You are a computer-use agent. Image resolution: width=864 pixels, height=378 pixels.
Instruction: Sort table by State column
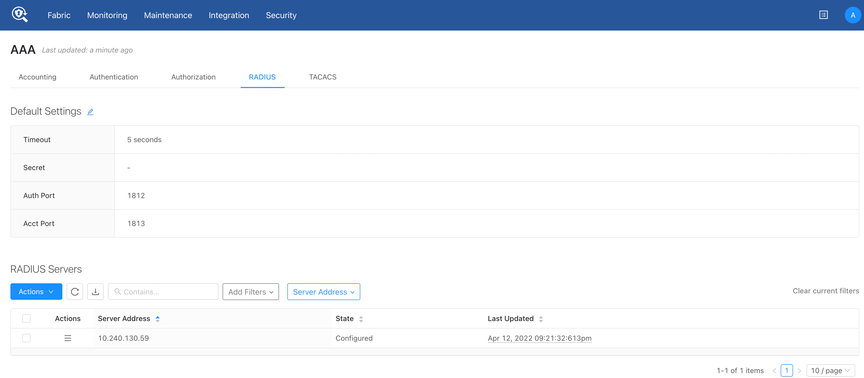point(361,318)
